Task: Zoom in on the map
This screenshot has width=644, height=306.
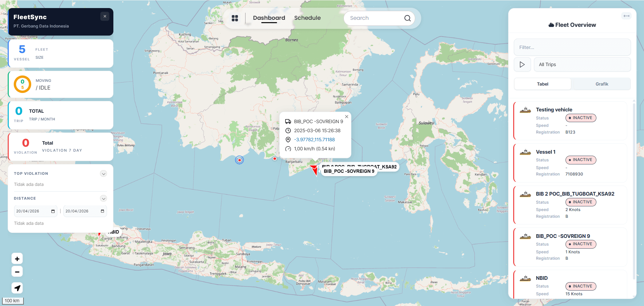Action: [x=17, y=259]
